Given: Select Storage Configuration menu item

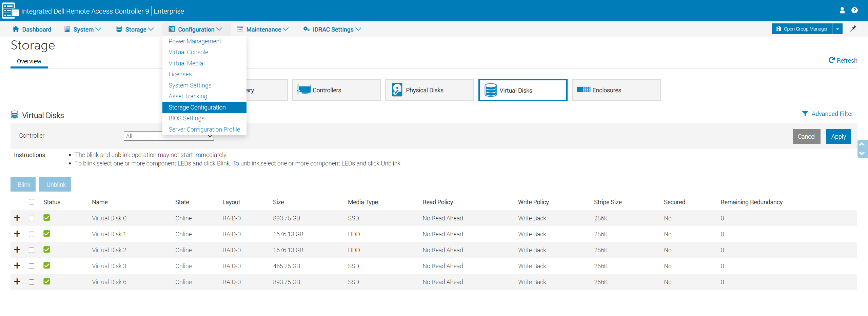Looking at the screenshot, I should 204,107.
